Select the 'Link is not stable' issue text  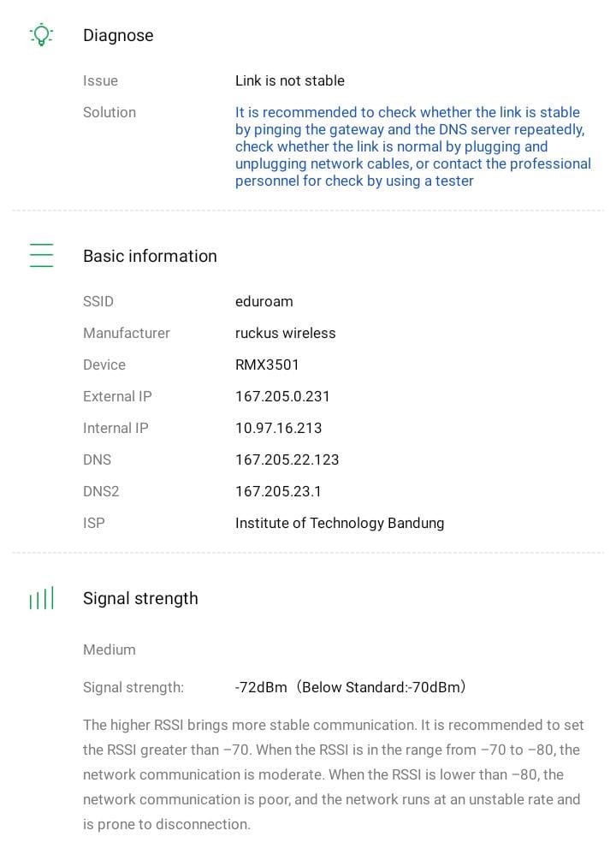(290, 80)
